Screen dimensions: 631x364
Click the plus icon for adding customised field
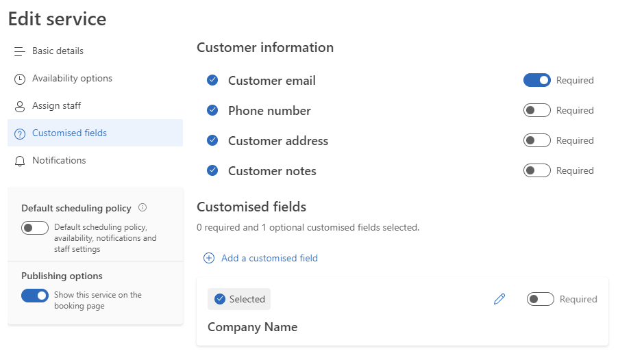tap(209, 258)
